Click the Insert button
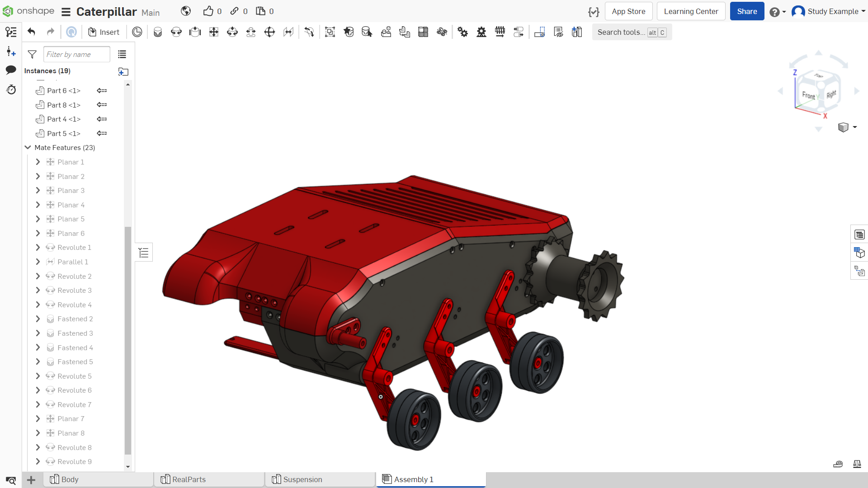This screenshot has height=488, width=868. click(104, 32)
